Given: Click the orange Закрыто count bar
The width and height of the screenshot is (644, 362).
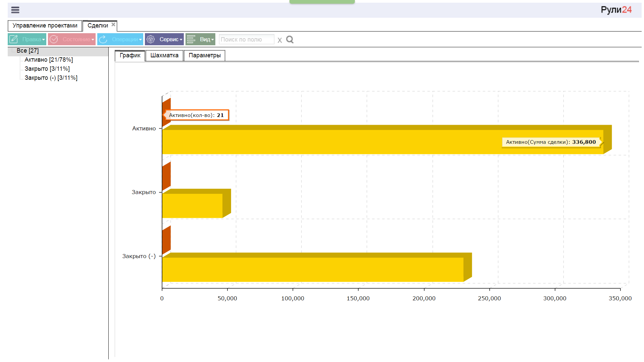Looking at the screenshot, I should coord(166,176).
